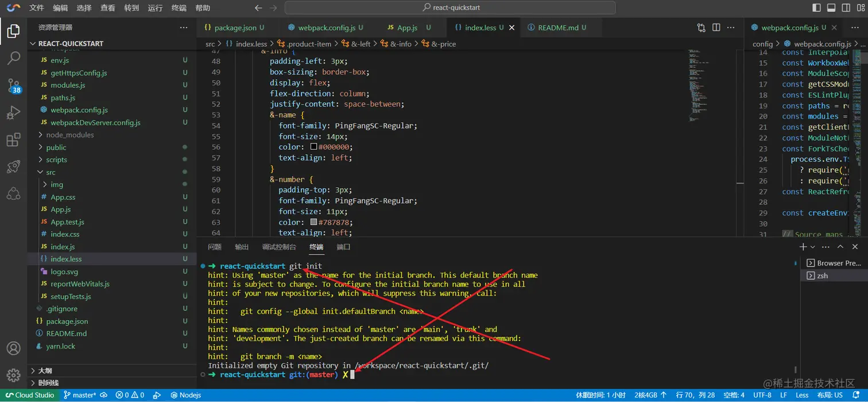Click Cloud Studio button in status bar

pos(29,395)
